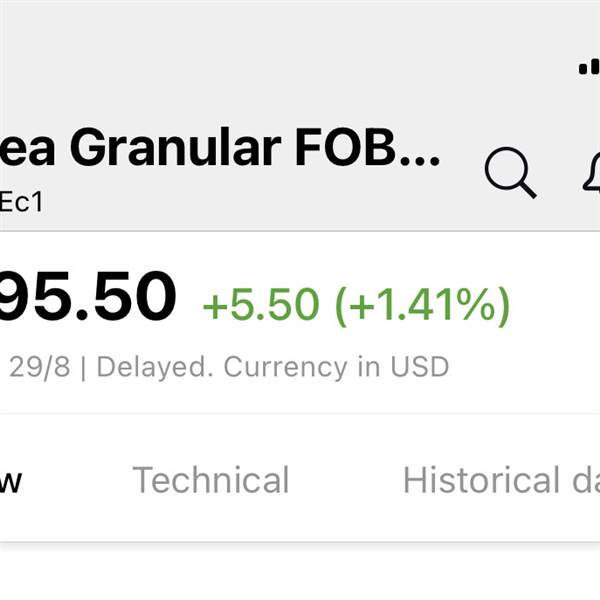The height and width of the screenshot is (600, 600).
Task: Open the Historical data tab
Action: [501, 479]
